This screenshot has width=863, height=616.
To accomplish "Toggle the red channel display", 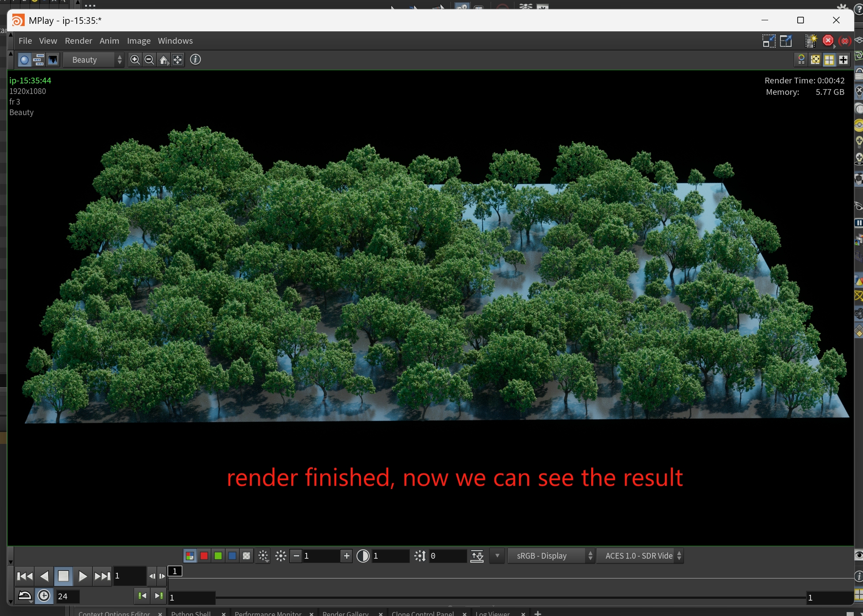I will tap(204, 556).
